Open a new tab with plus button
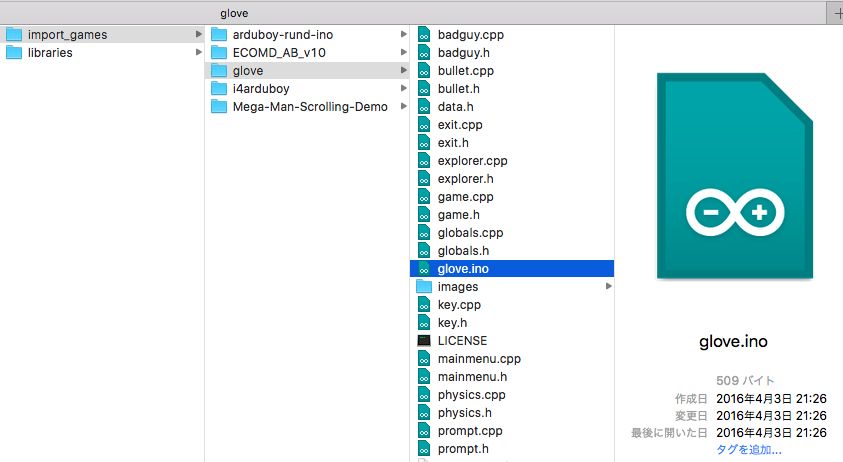Image resolution: width=843 pixels, height=462 pixels. coord(837,13)
